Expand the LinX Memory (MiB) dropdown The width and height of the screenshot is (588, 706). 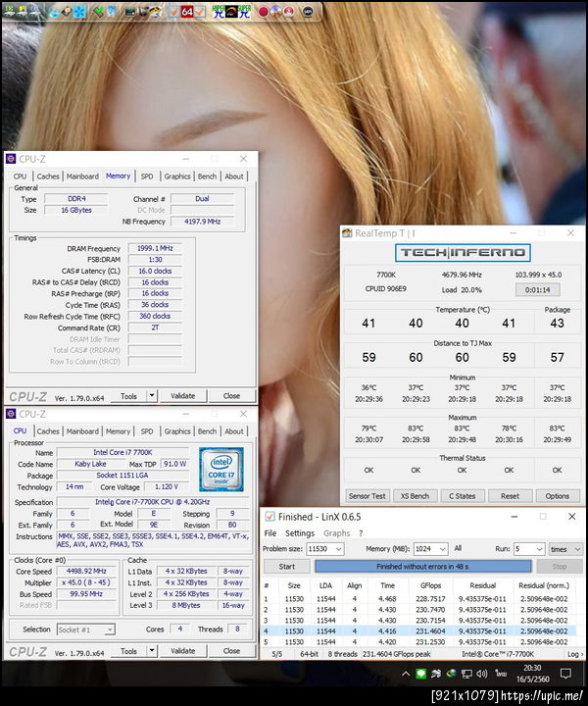pos(443,549)
